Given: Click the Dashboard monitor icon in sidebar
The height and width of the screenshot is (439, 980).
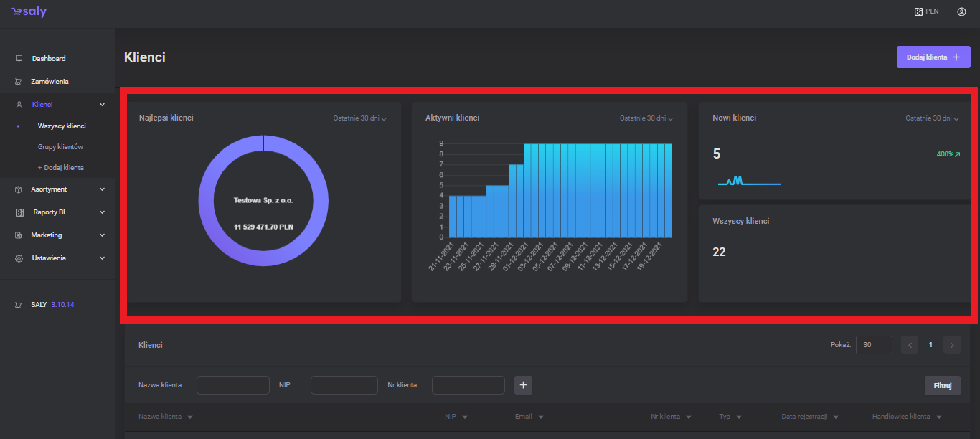Looking at the screenshot, I should pyautogui.click(x=19, y=59).
